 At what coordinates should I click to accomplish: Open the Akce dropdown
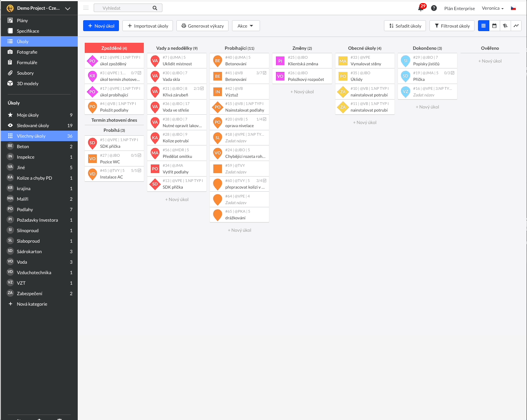tap(246, 26)
